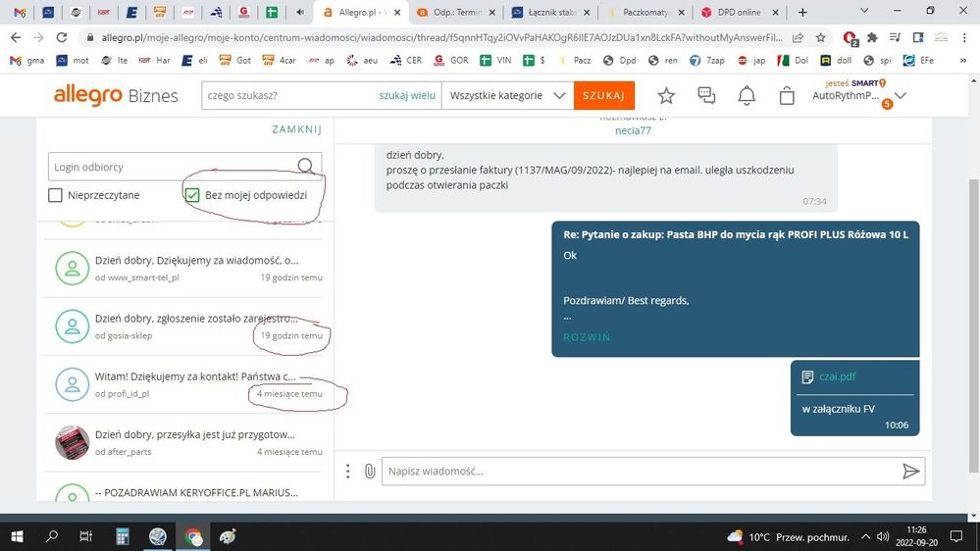Open the shopping cart bag icon
The width and height of the screenshot is (980, 551).
[787, 95]
